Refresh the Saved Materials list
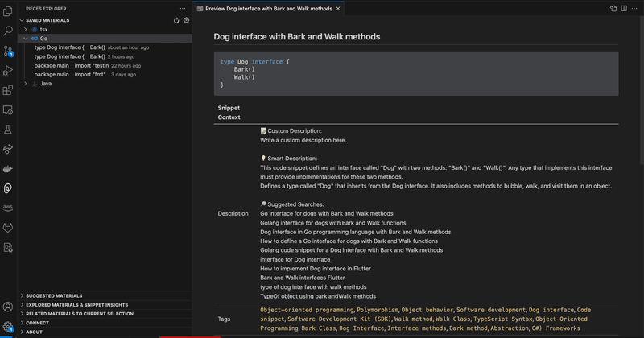The width and height of the screenshot is (644, 338). 176,20
